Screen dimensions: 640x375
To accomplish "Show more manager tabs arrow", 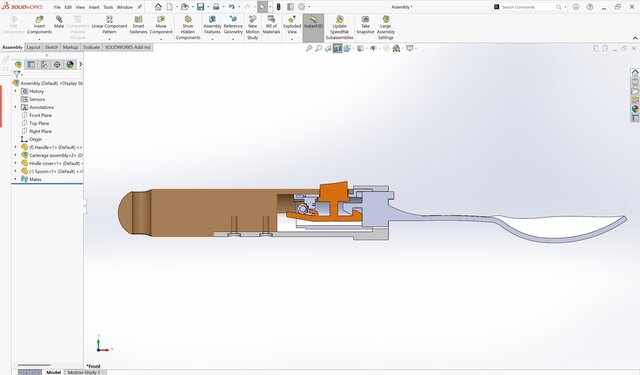I will (80, 64).
